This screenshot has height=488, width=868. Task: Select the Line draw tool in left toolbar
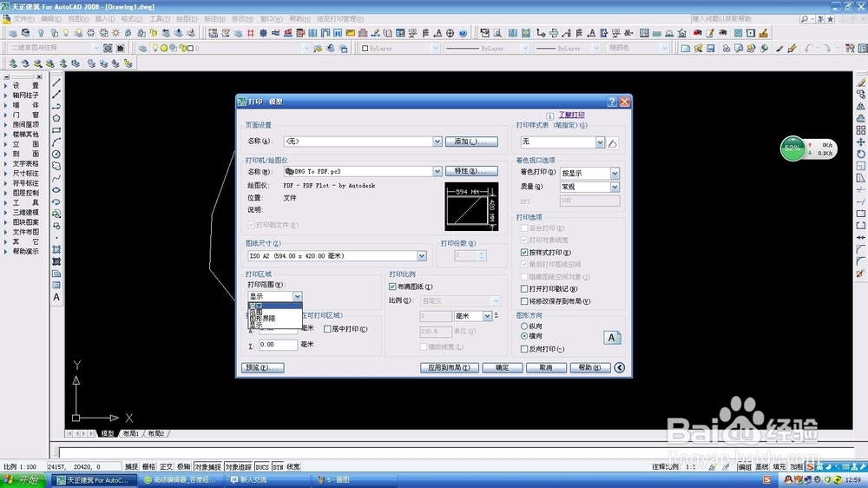pyautogui.click(x=56, y=82)
